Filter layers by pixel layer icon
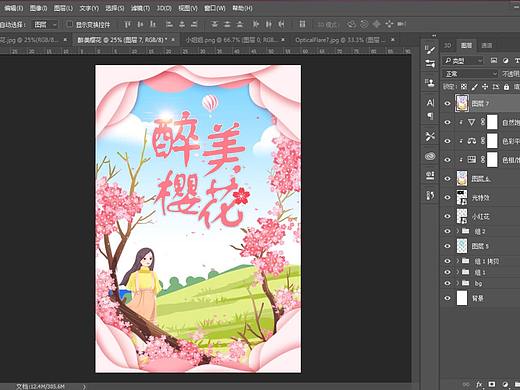 [494, 60]
